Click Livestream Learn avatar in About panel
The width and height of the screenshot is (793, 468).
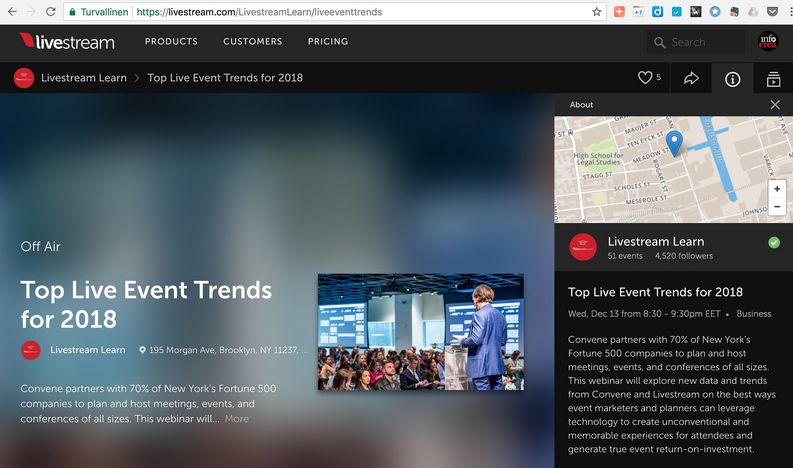[583, 247]
